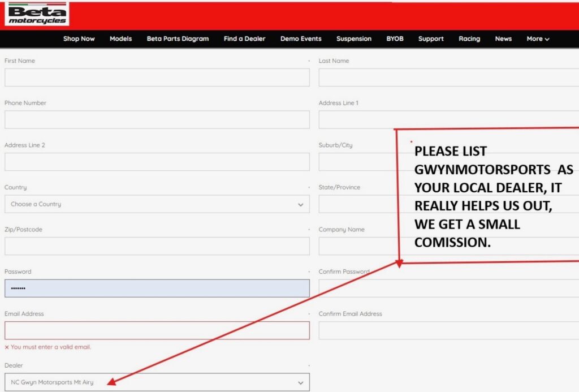Focus the Phone Number field

click(157, 119)
